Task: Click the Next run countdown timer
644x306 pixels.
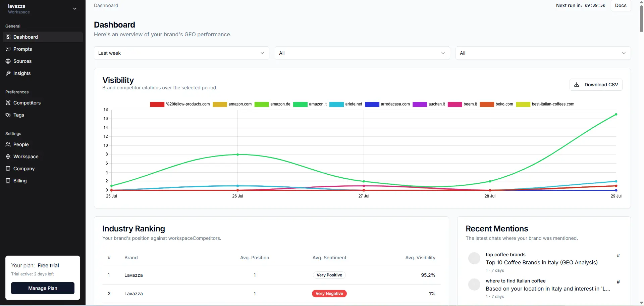Action: 595,5
